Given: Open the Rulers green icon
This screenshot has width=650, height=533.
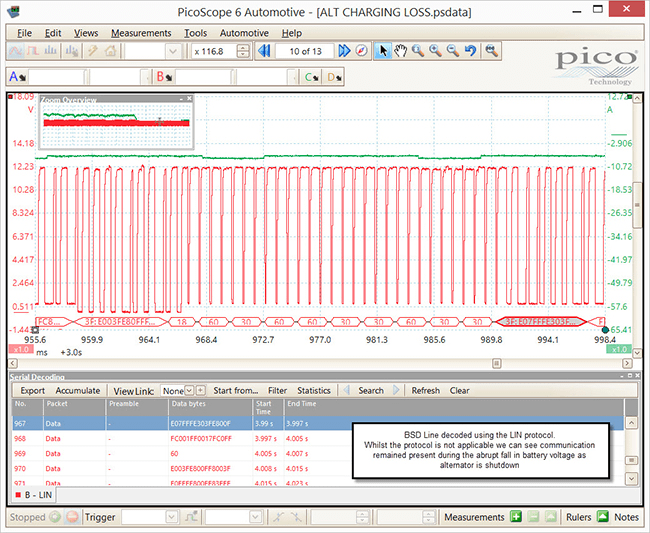Looking at the screenshot, I should click(x=603, y=517).
